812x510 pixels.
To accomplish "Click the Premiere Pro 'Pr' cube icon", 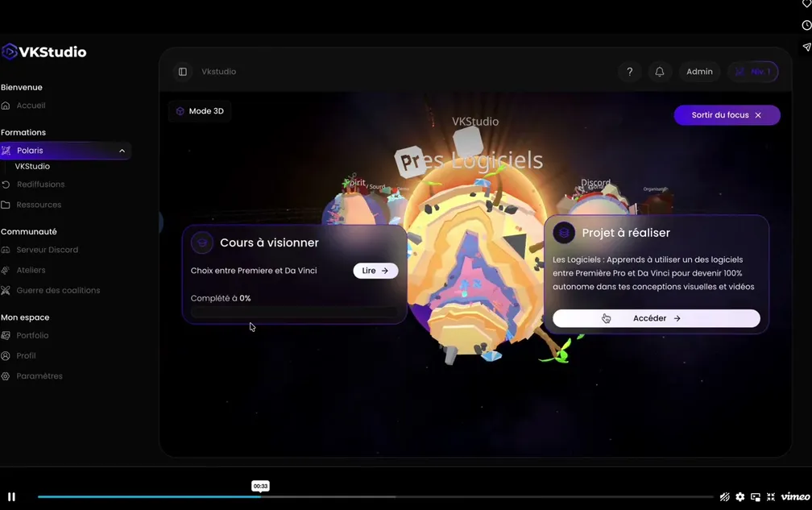I will pyautogui.click(x=411, y=161).
